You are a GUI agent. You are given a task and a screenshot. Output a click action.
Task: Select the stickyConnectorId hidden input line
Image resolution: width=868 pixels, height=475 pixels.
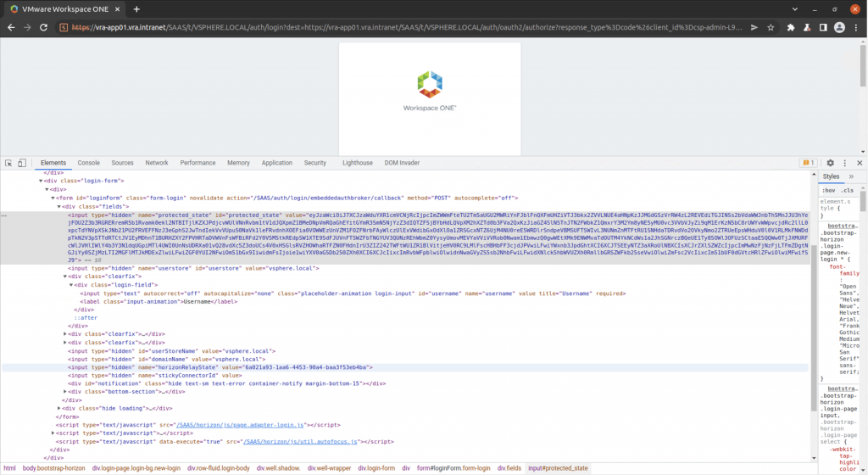click(x=155, y=376)
